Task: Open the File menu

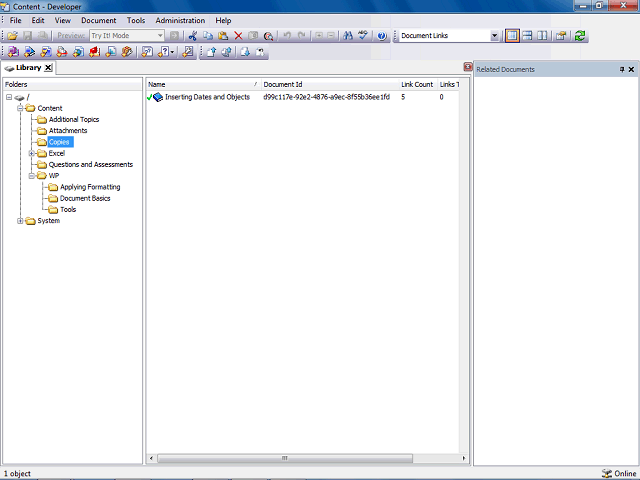Action: point(16,20)
